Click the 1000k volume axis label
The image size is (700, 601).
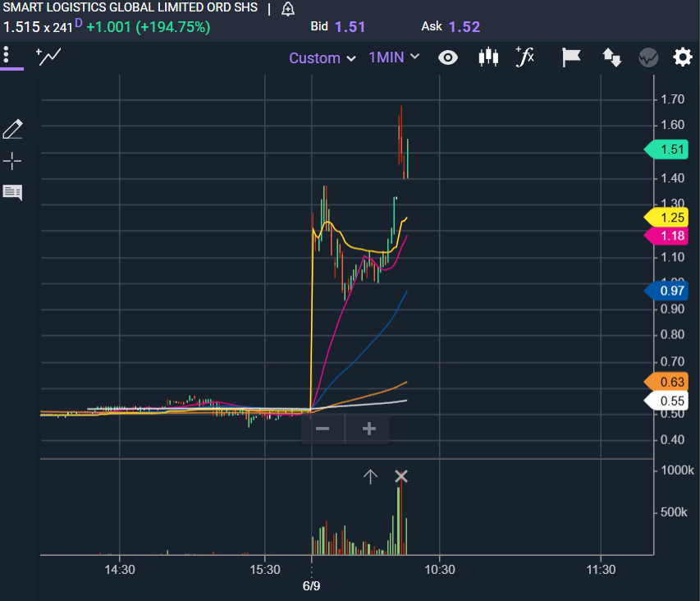coord(677,470)
